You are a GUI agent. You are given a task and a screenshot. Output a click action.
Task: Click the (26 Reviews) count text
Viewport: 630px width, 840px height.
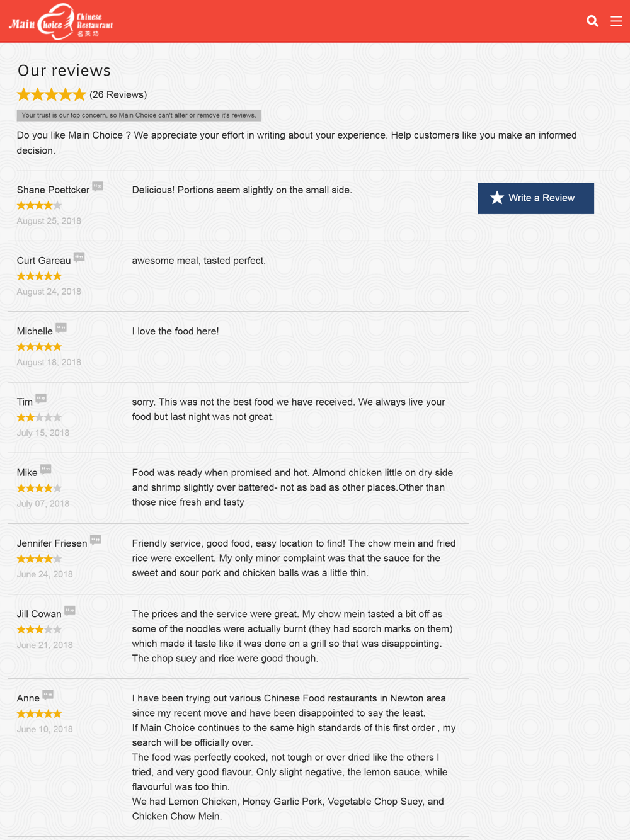[x=118, y=94]
